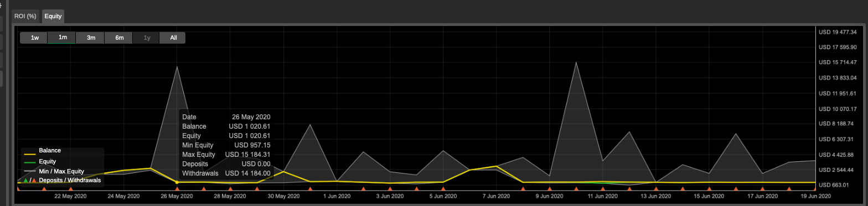Screen dimensions: 868x206
Task: Click x-axis label 24 May 2020
Action: click(123, 196)
